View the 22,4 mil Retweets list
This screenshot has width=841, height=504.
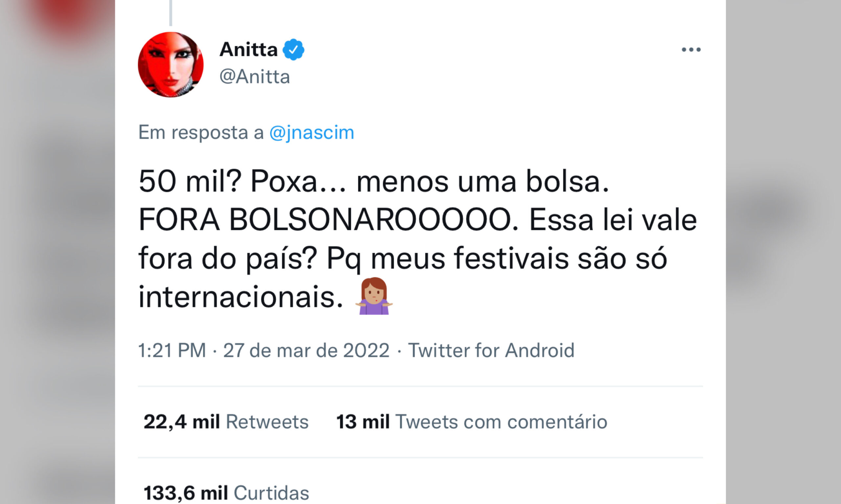[x=226, y=422]
